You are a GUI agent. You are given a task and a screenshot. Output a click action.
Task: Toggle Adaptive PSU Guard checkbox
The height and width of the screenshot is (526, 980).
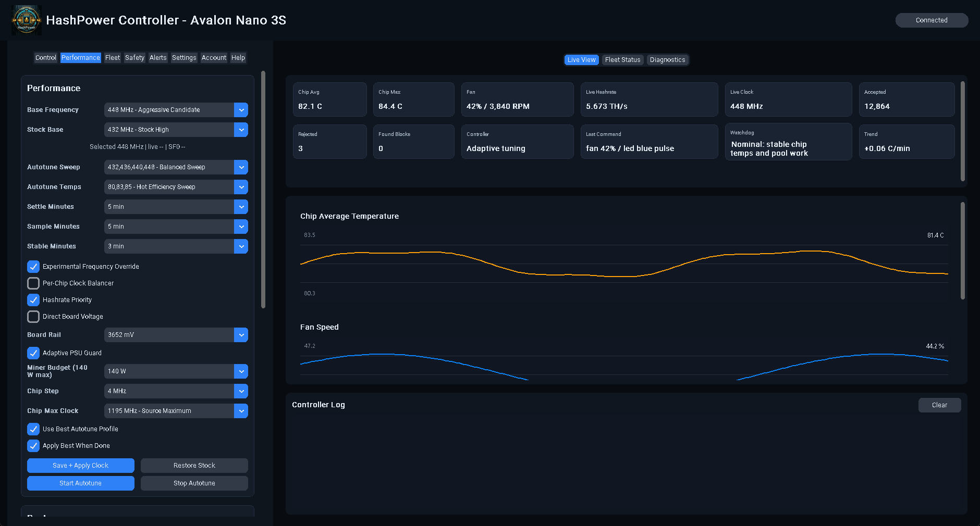click(x=33, y=353)
